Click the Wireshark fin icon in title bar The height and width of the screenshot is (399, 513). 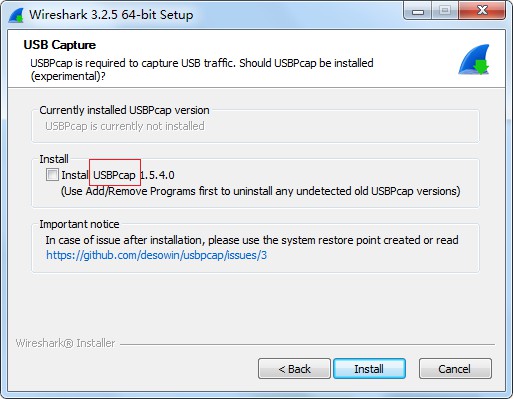(16, 15)
